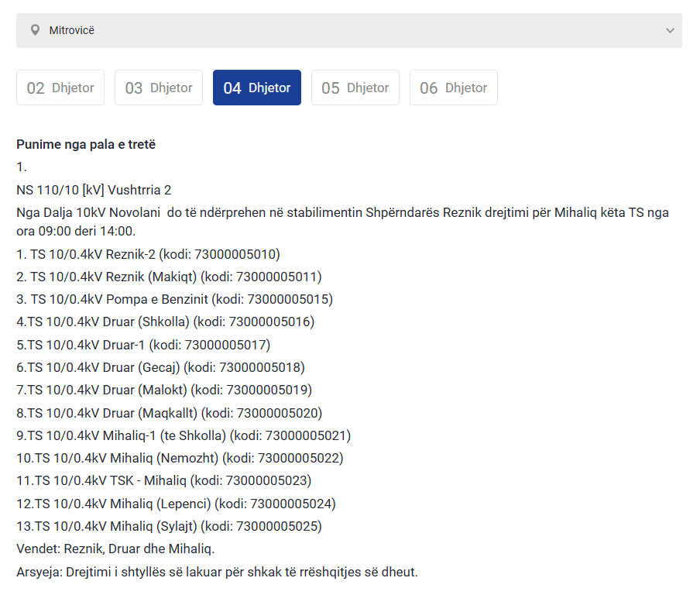Open the 06 Dhjetor date tab
This screenshot has height=602, width=700.
[454, 88]
